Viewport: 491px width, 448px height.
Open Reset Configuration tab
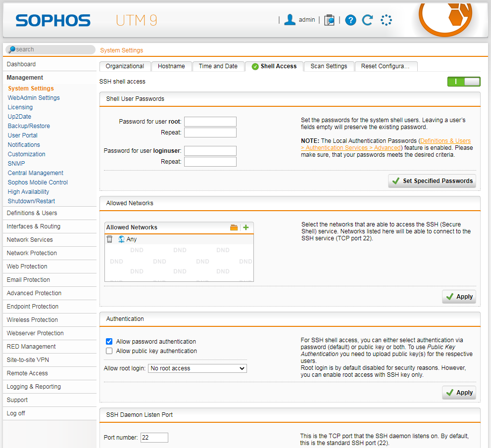point(386,66)
